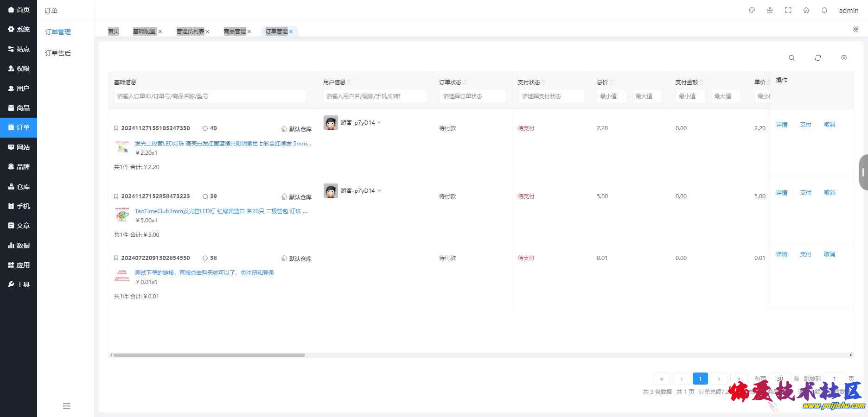Open the 请选择支付状态 dropdown filter

point(551,96)
